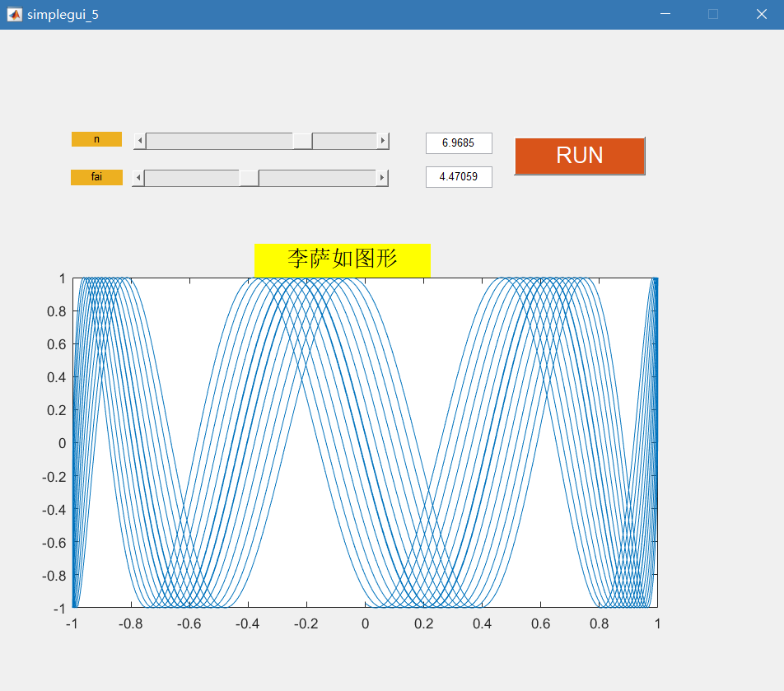Click the right arrow of the n slider
This screenshot has width=784, height=691.
[x=382, y=141]
